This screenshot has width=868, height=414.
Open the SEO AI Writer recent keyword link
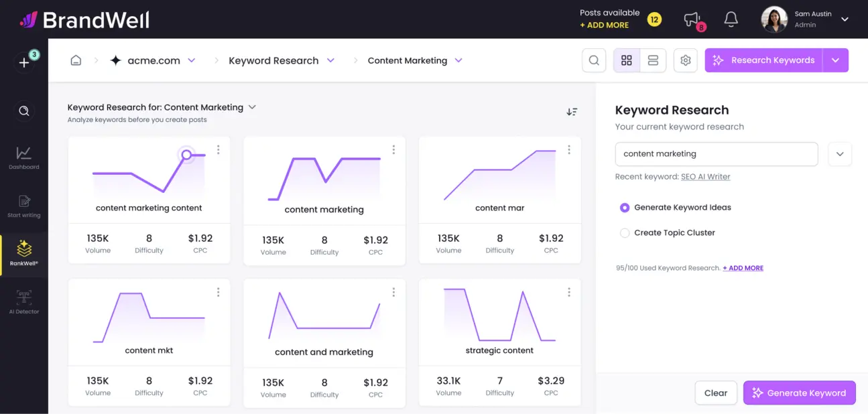pos(706,176)
